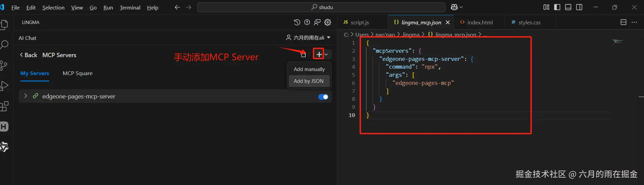Toggle bottom Panel visibility
Screen dimensions: 644x185
[x=568, y=7]
